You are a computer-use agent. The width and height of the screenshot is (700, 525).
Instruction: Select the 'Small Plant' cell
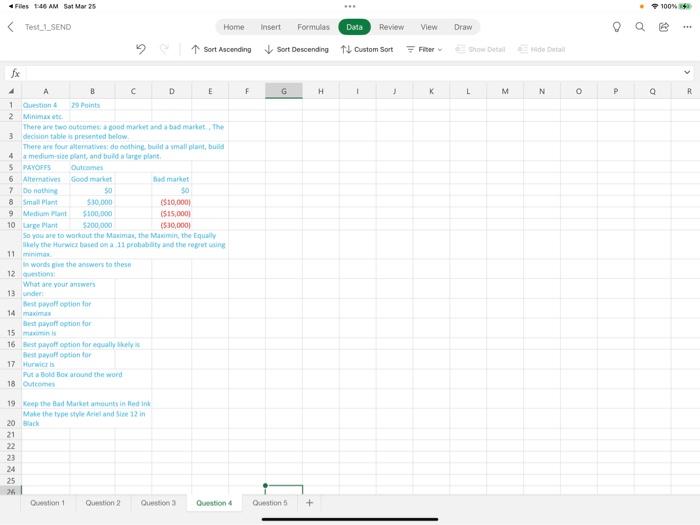46,202
